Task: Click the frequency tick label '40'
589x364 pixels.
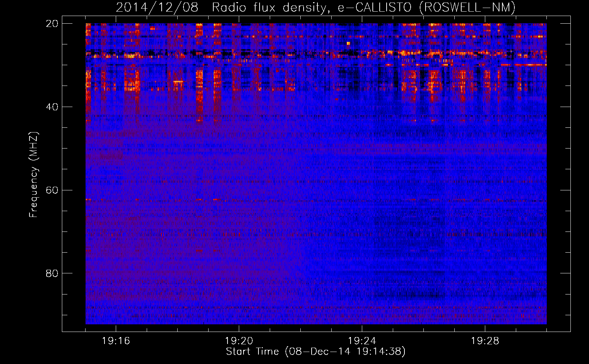Action: click(52, 107)
